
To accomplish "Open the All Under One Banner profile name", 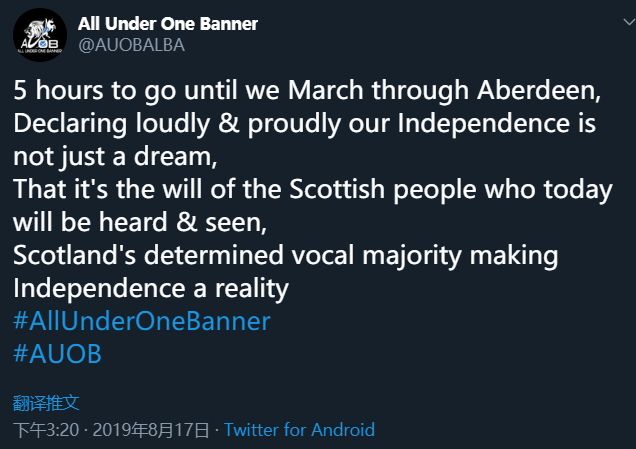I will pyautogui.click(x=167, y=23).
